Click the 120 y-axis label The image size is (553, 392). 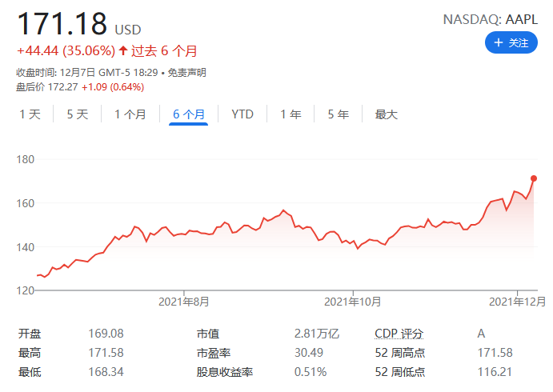26,291
